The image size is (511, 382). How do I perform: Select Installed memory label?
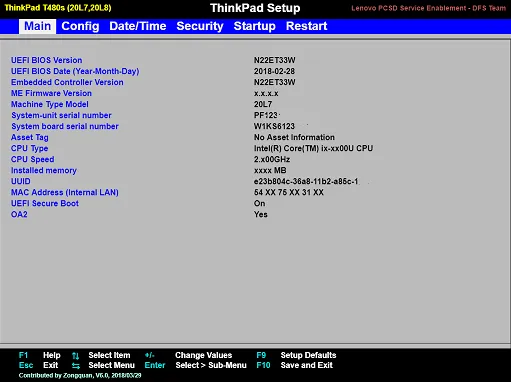coord(44,170)
